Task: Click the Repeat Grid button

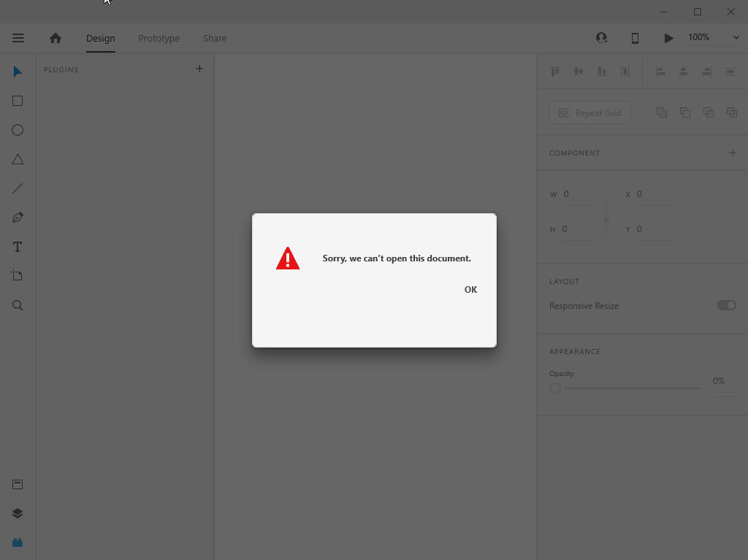Action: point(589,112)
